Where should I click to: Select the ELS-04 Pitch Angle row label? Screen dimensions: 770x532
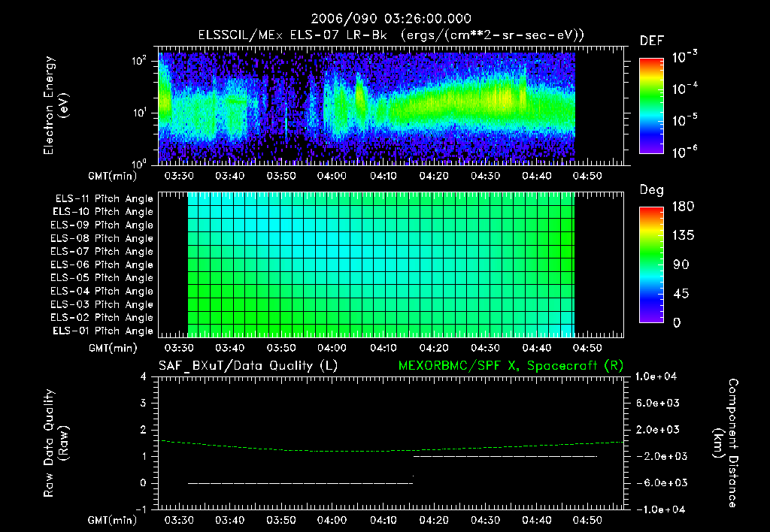(x=102, y=292)
